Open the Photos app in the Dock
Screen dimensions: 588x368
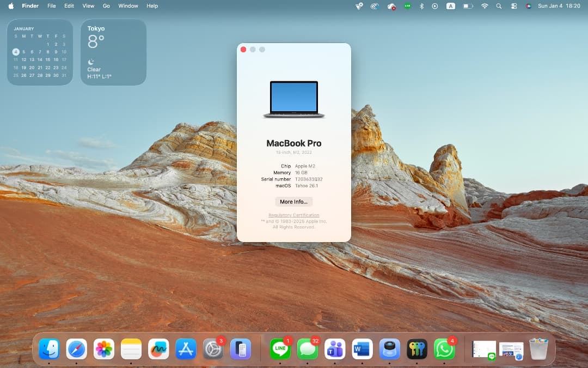(x=104, y=349)
